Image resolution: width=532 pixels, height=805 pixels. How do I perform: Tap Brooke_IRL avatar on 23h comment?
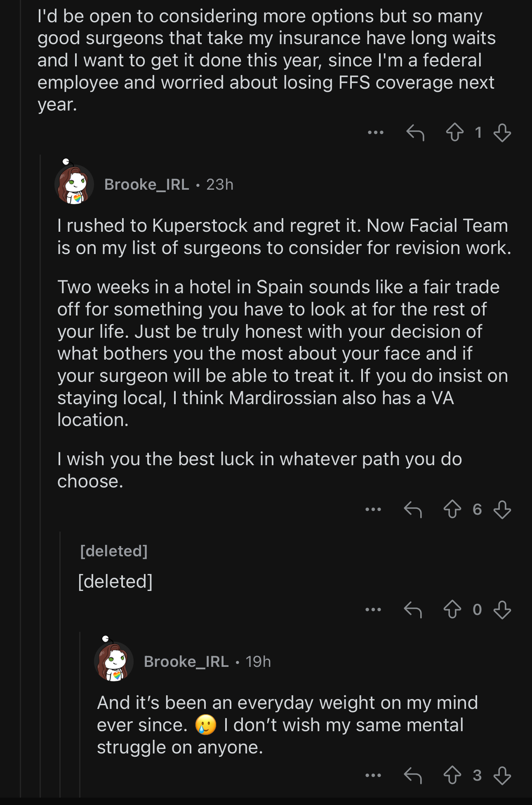(74, 184)
